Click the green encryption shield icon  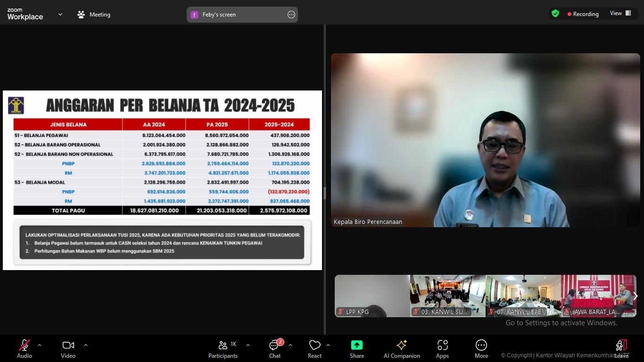555,14
